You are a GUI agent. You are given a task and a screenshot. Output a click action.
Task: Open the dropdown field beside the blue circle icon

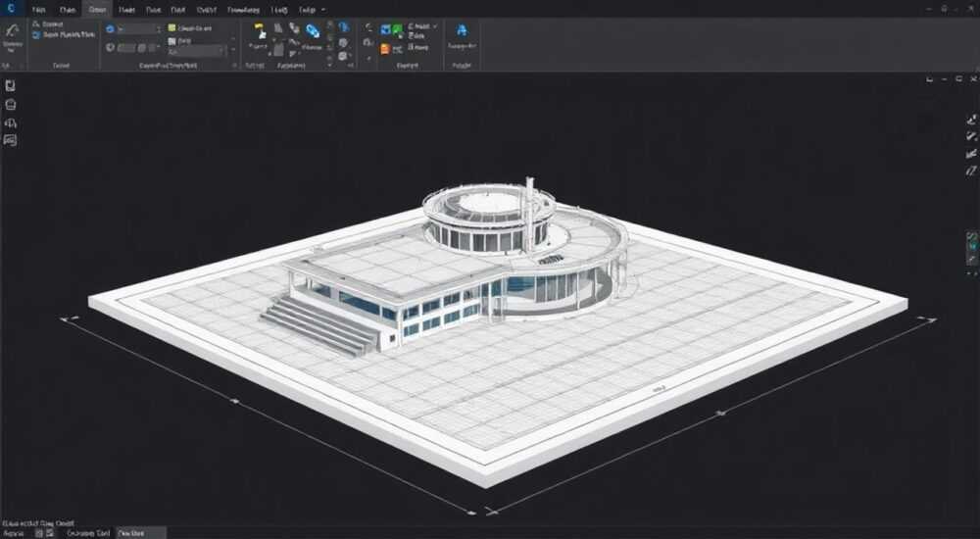click(139, 28)
